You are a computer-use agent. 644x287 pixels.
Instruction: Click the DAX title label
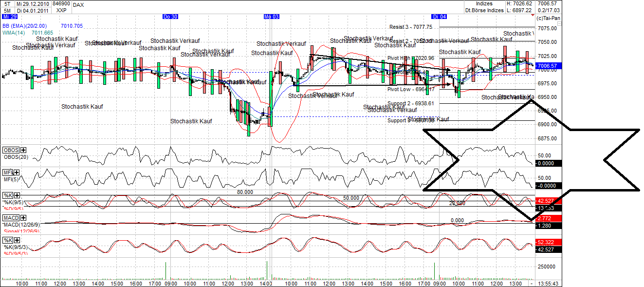point(79,5)
